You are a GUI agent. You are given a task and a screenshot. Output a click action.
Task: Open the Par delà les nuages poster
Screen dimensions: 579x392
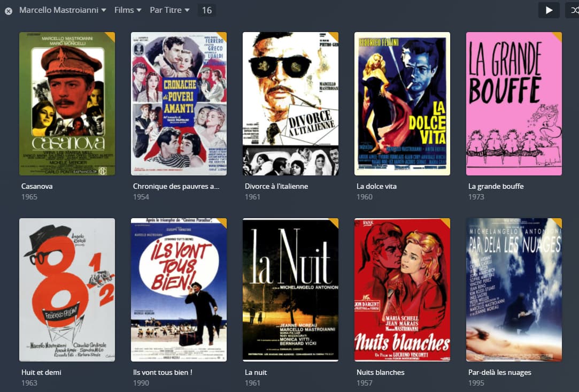[x=514, y=290]
